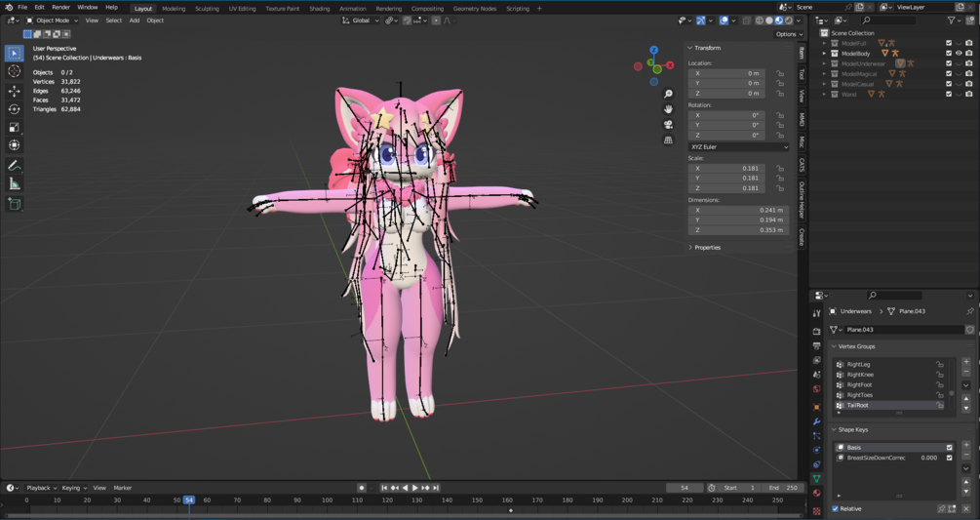Select the Select Box tool

coord(14,53)
